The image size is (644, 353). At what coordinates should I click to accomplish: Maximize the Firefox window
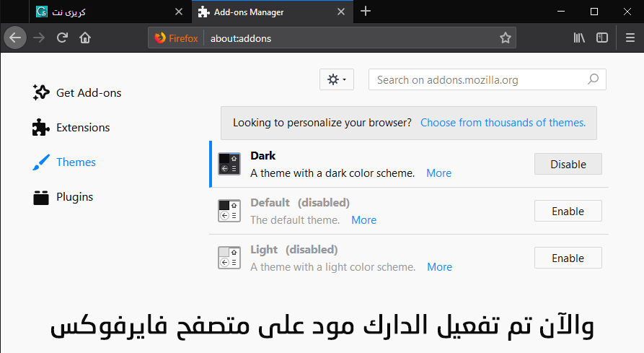594,12
